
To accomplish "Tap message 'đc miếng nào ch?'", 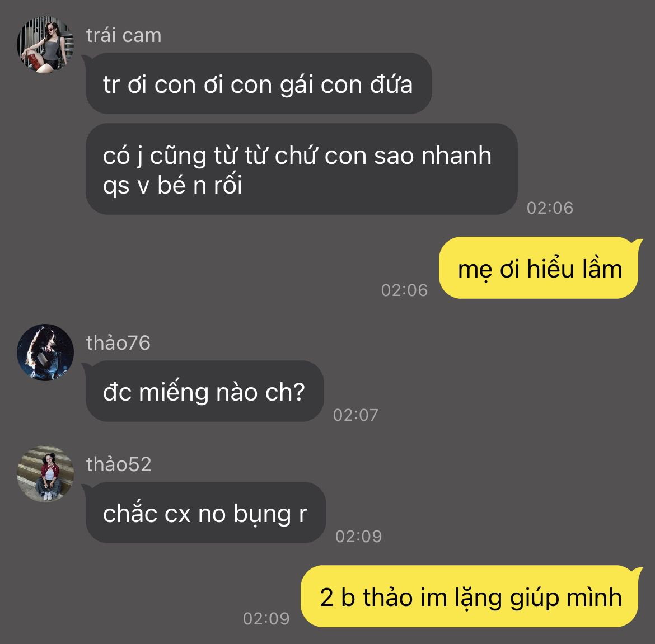I will pos(204,391).
